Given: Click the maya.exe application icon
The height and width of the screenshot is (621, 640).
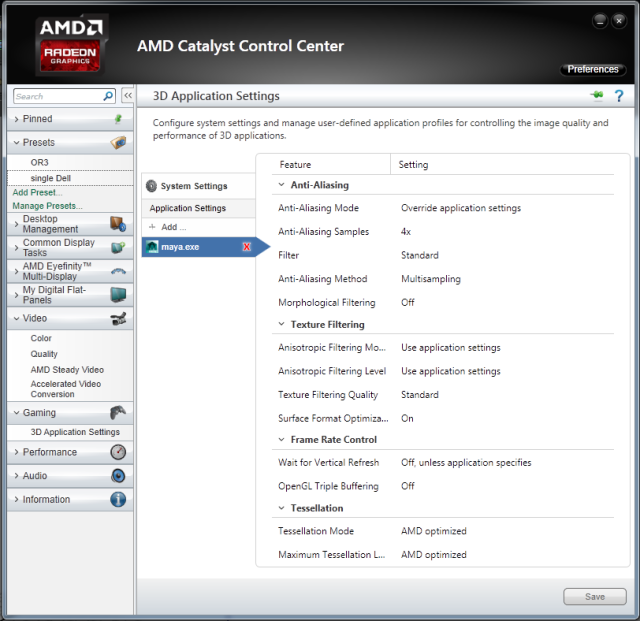Looking at the screenshot, I should pyautogui.click(x=152, y=247).
